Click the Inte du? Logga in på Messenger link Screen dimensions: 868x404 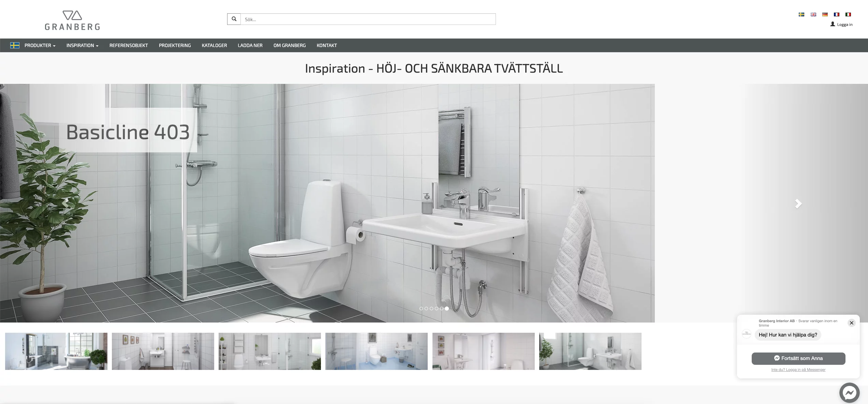coord(798,370)
